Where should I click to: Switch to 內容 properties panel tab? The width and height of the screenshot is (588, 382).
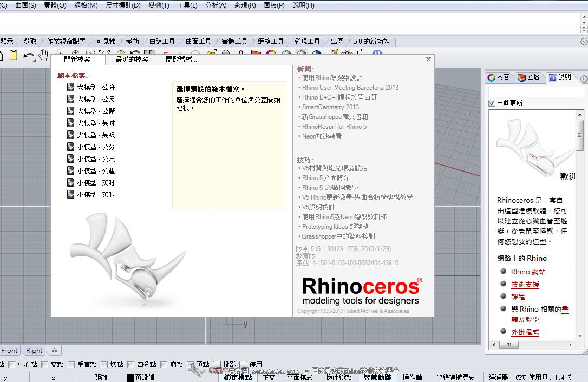(499, 77)
